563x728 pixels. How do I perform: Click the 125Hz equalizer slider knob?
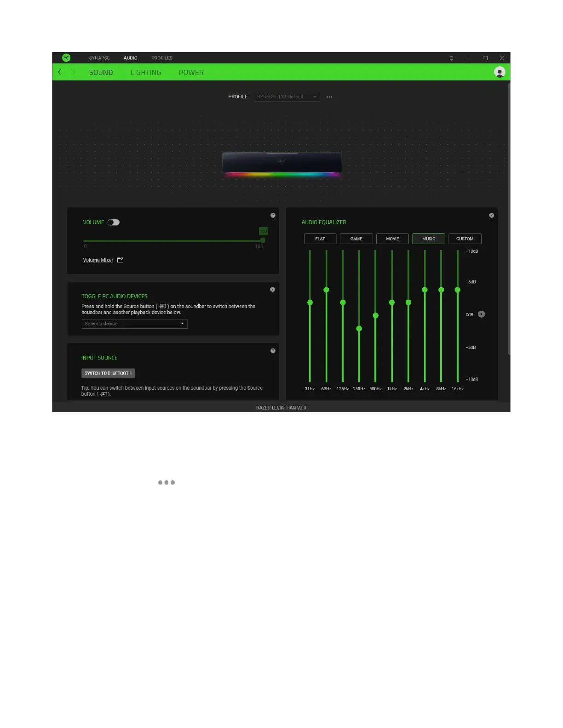click(343, 302)
